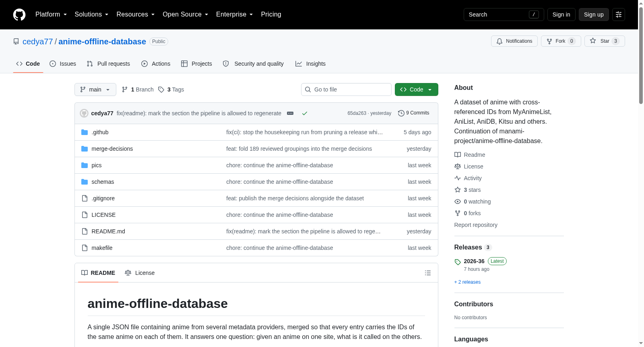This screenshot has width=644, height=347.
Task: Switch to the Projects tab
Action: point(196,64)
